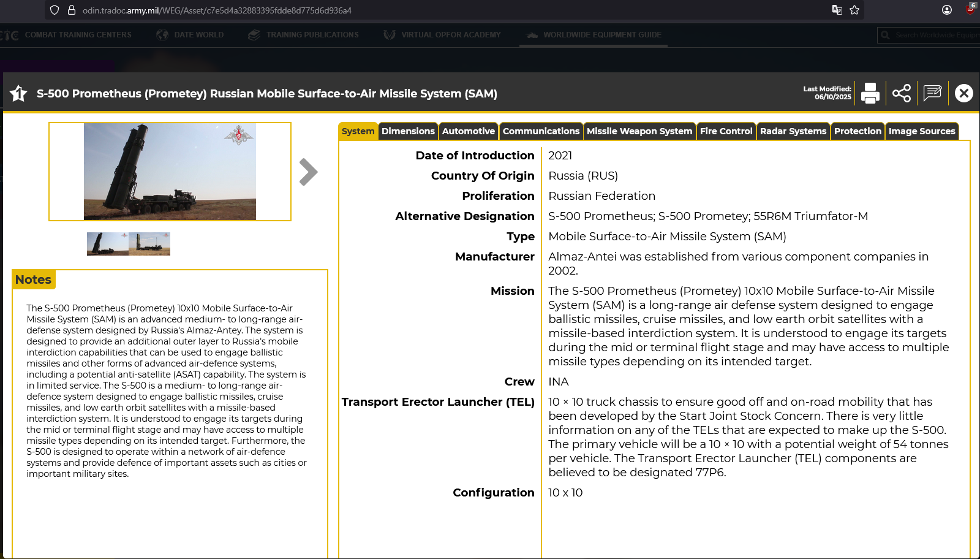Screen dimensions: 980x559
Task: Click the Mission row label
Action: [x=513, y=291]
